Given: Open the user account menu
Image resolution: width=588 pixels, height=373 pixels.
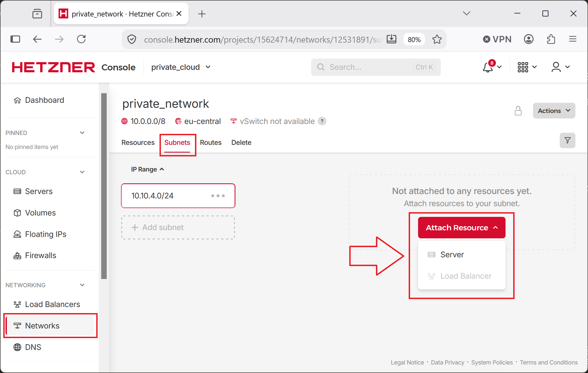Looking at the screenshot, I should [560, 67].
